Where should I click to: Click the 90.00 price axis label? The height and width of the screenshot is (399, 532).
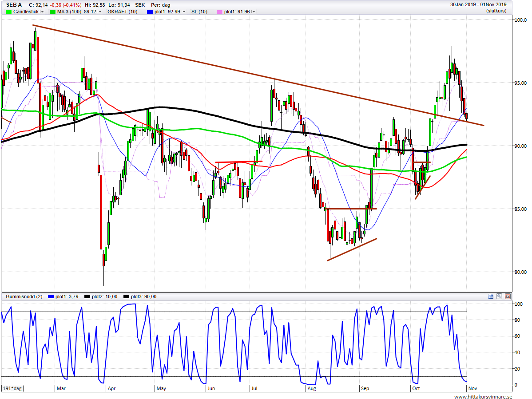tap(521, 146)
